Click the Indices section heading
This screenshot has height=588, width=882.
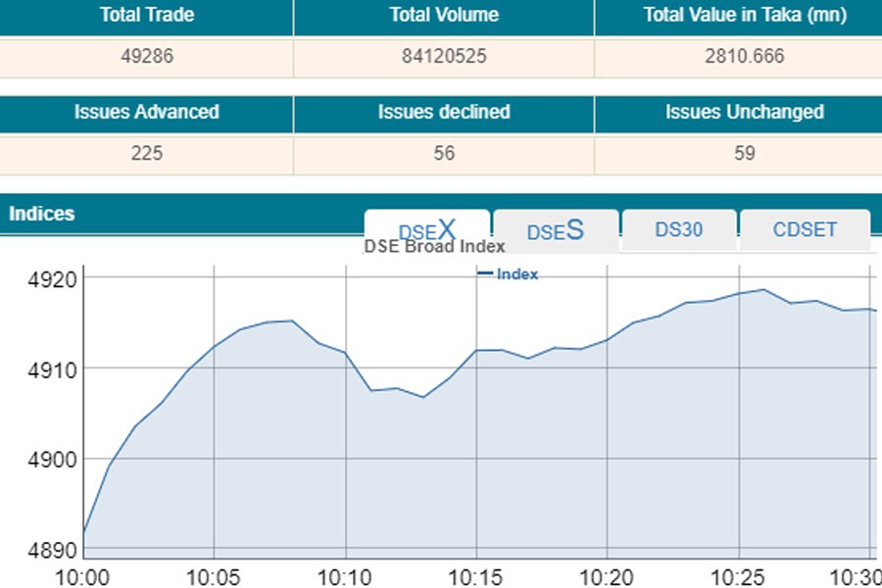(x=42, y=214)
